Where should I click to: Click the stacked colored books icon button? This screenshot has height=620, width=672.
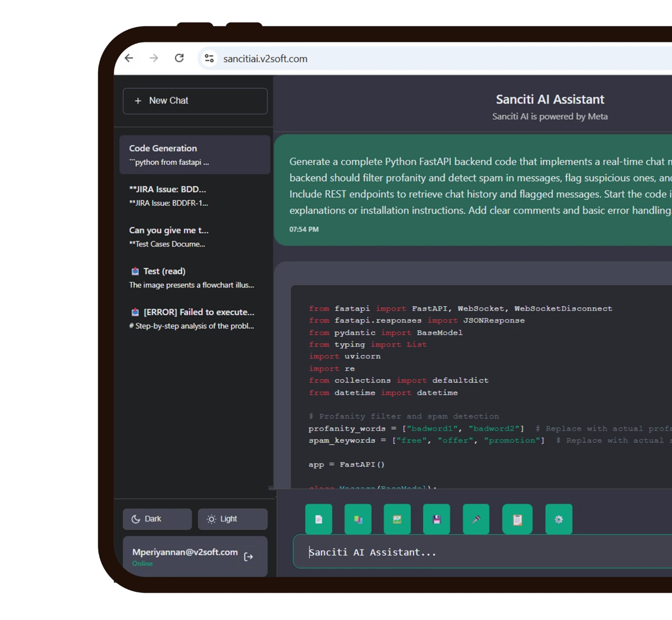[358, 519]
